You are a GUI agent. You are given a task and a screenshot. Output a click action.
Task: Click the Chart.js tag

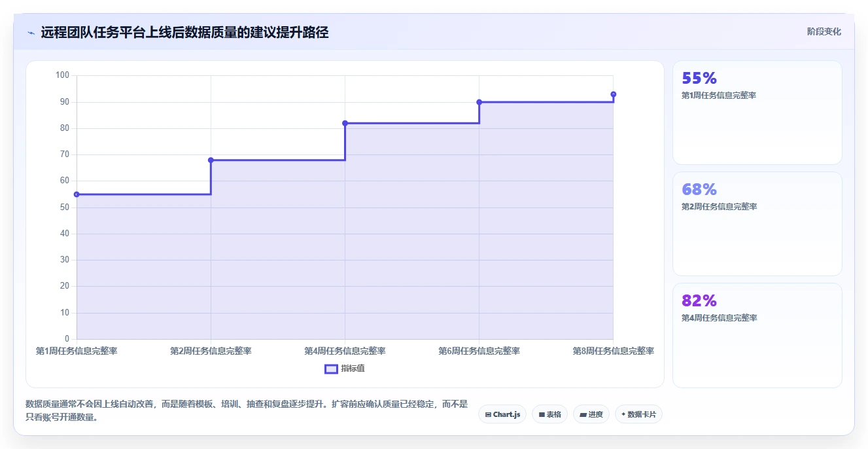(502, 414)
